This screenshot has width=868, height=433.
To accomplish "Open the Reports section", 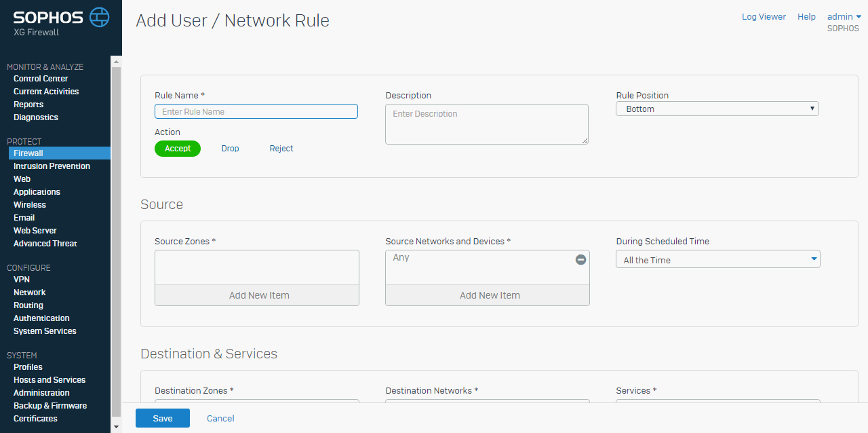I will pos(28,105).
